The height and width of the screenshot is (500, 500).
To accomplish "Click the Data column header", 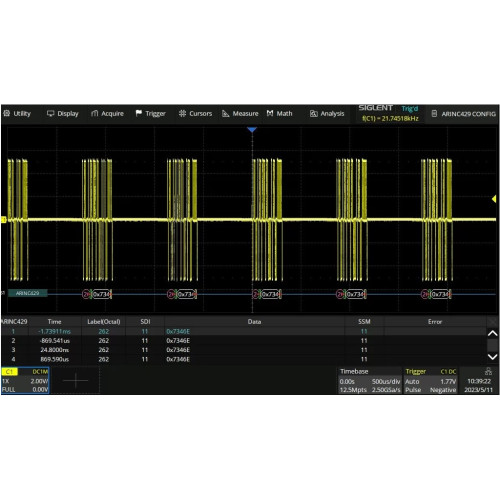I will [x=254, y=322].
